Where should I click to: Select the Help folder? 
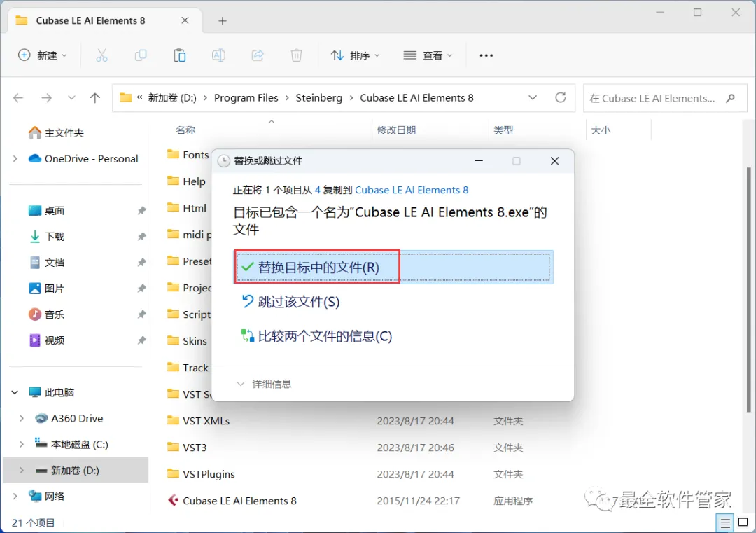[187, 181]
